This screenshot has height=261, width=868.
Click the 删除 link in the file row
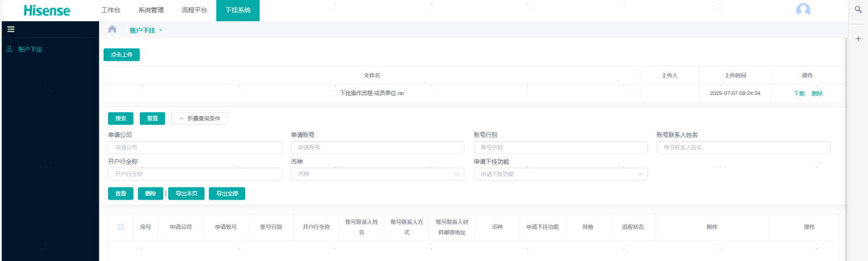coord(816,93)
